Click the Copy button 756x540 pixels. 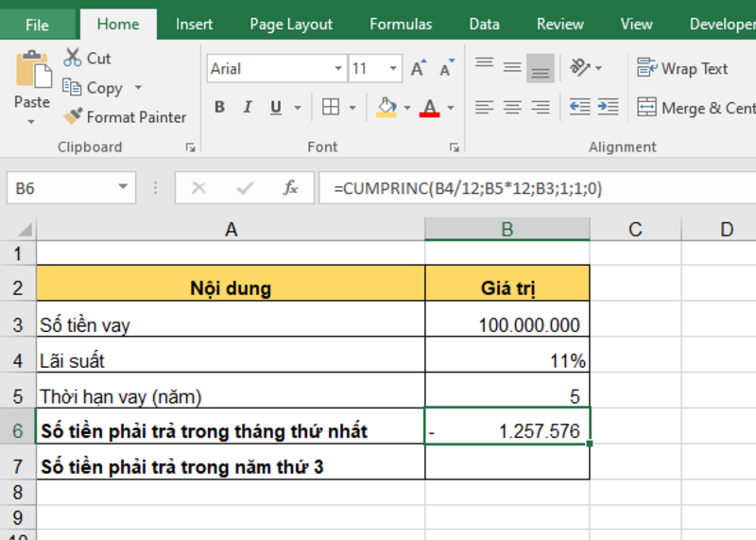(x=94, y=88)
